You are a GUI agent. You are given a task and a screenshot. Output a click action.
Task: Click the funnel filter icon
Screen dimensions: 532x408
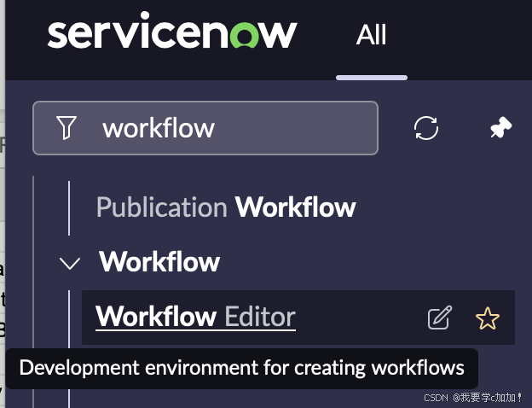pyautogui.click(x=66, y=128)
